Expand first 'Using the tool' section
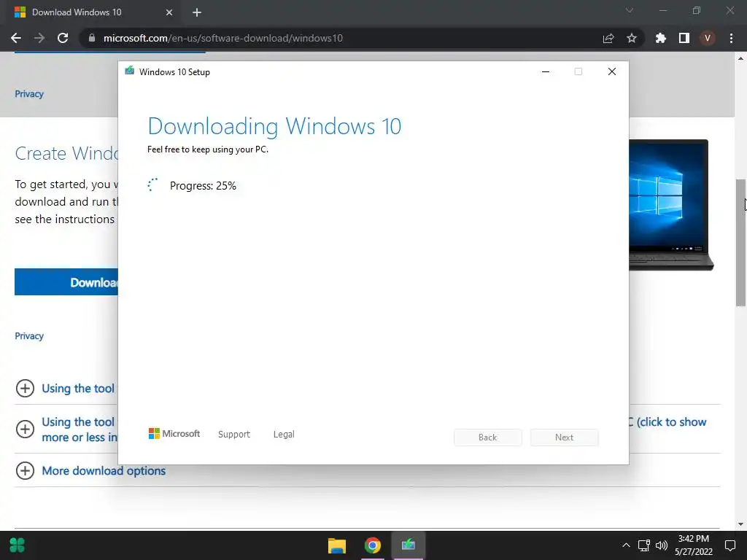Screen dimensions: 747x560 tap(26, 388)
